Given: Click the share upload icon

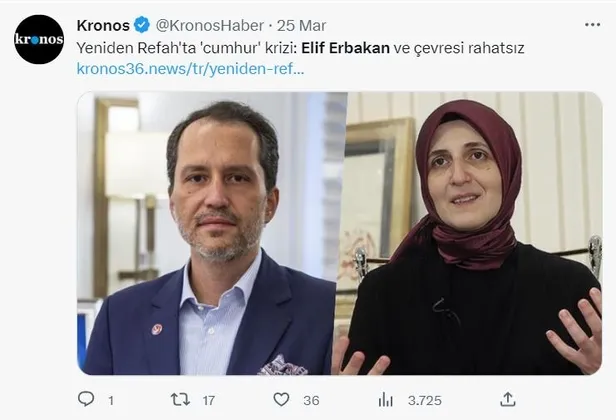Looking at the screenshot, I should click(x=508, y=399).
